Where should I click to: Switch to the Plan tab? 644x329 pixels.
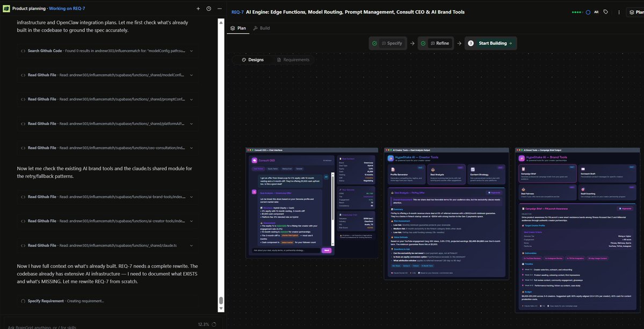tap(238, 28)
